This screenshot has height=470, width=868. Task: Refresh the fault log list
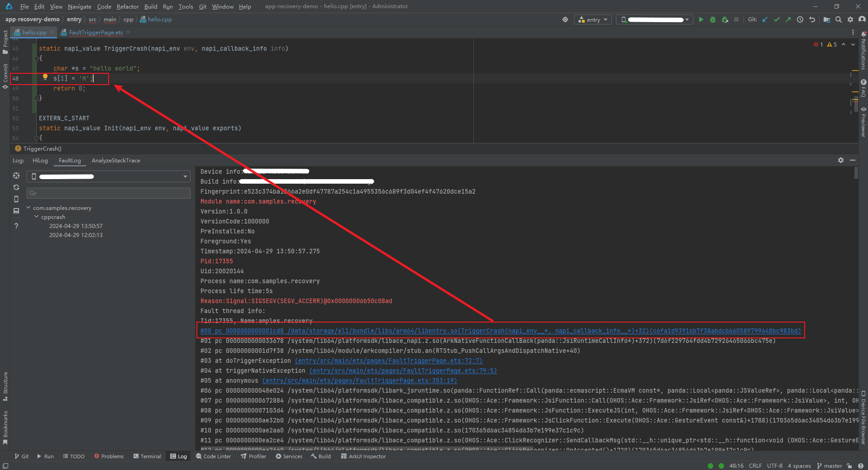coord(16,187)
